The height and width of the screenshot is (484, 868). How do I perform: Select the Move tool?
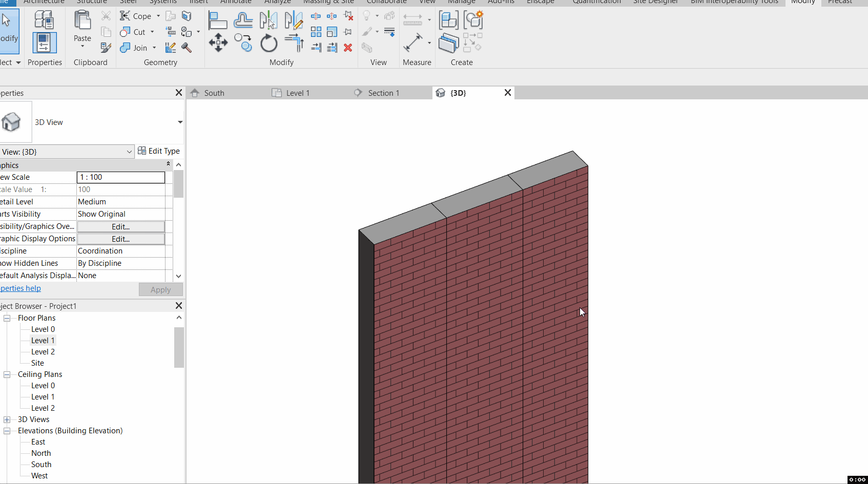[x=218, y=43]
